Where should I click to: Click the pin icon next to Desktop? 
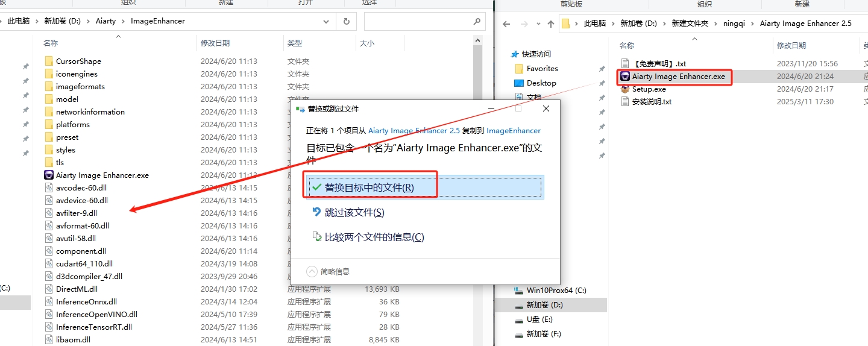pos(602,83)
